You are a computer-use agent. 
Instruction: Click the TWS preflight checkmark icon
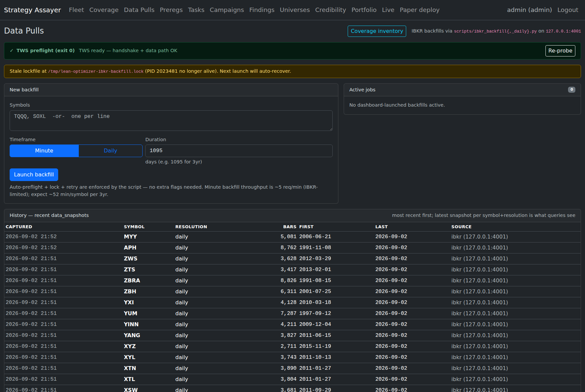click(x=12, y=50)
